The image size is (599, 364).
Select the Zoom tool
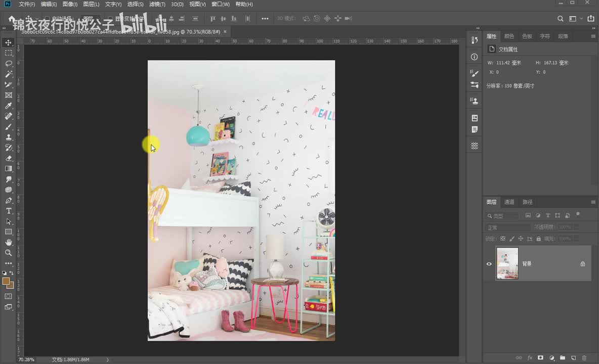[x=9, y=253]
